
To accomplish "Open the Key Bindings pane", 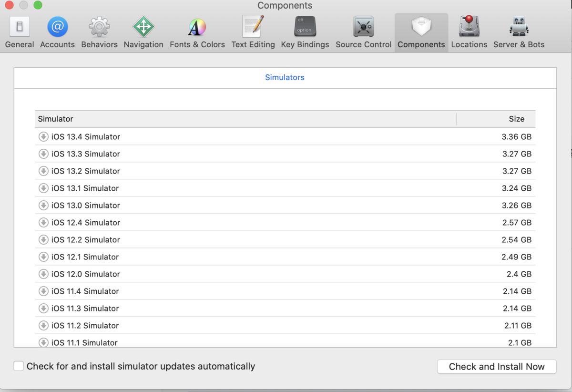I will tap(305, 32).
